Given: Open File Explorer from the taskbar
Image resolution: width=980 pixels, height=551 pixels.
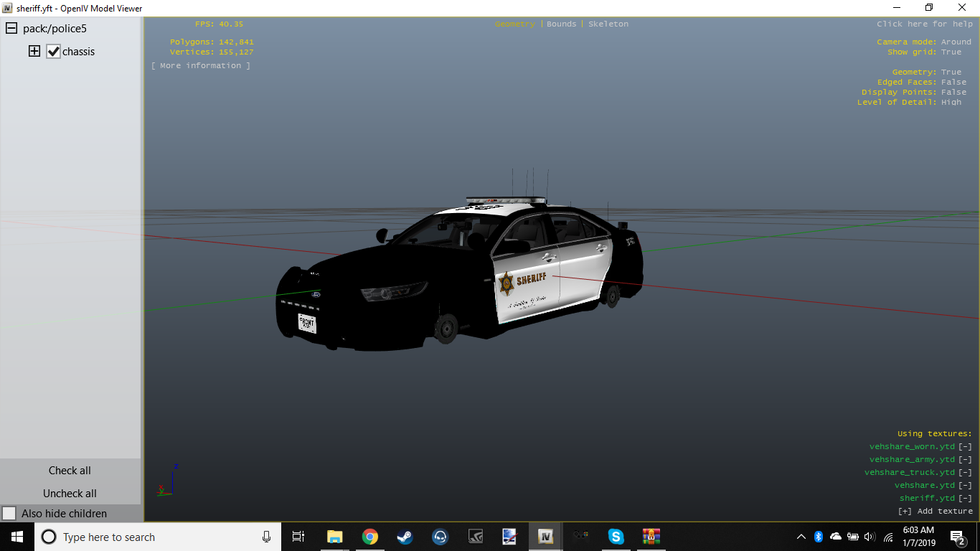Looking at the screenshot, I should [x=334, y=537].
